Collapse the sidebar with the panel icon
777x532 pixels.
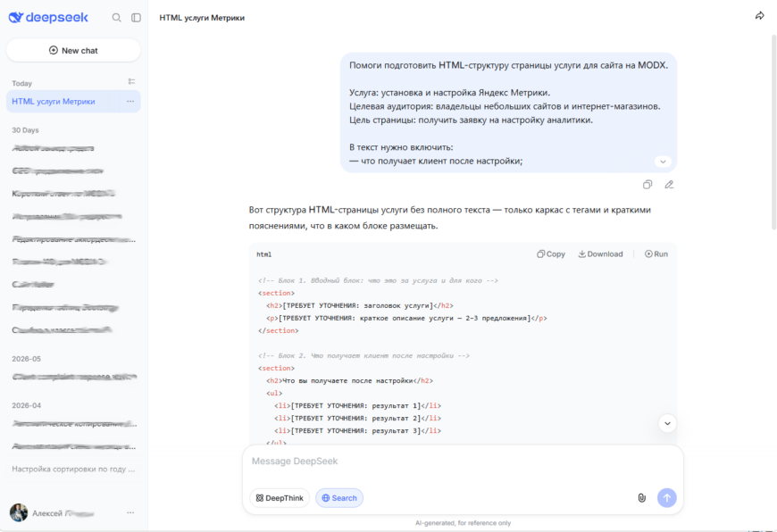136,17
